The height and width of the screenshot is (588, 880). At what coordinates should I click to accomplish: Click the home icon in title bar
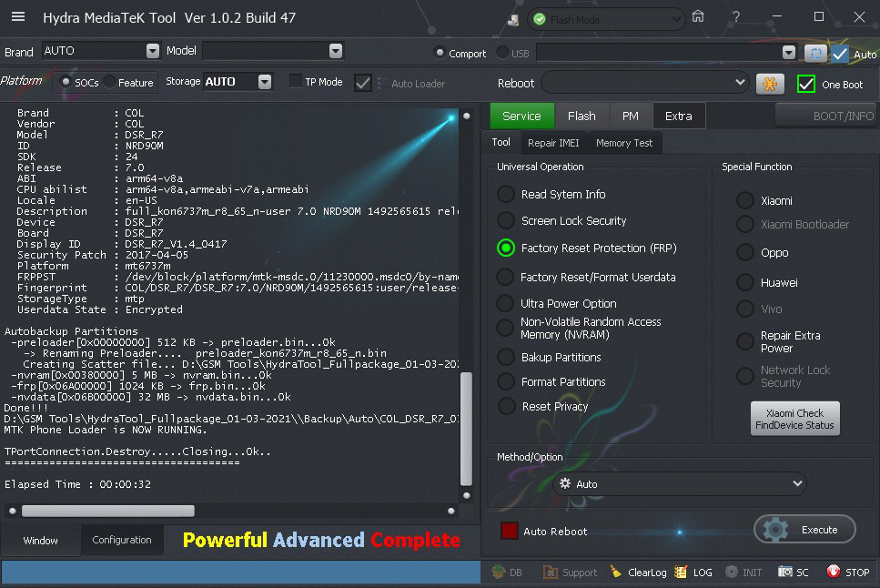pyautogui.click(x=698, y=17)
